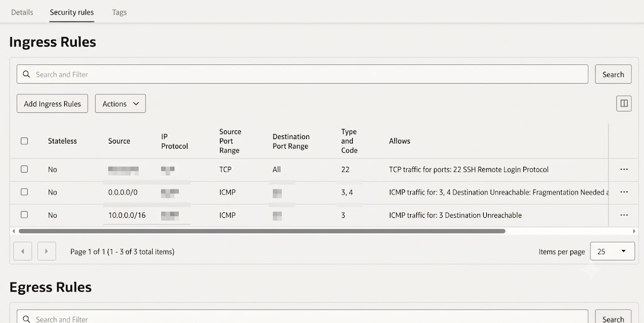Click the ingress table horizontal scrollbar thumb
This screenshot has width=644, height=323.
[x=262, y=231]
